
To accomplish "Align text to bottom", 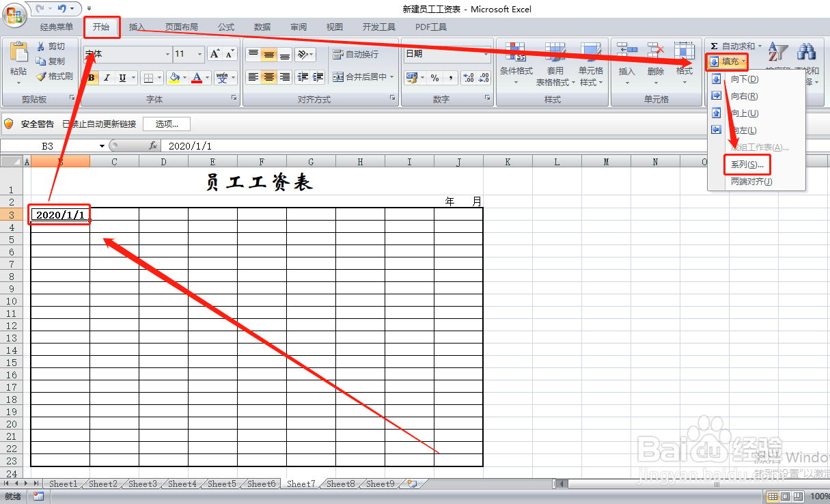I will click(285, 55).
